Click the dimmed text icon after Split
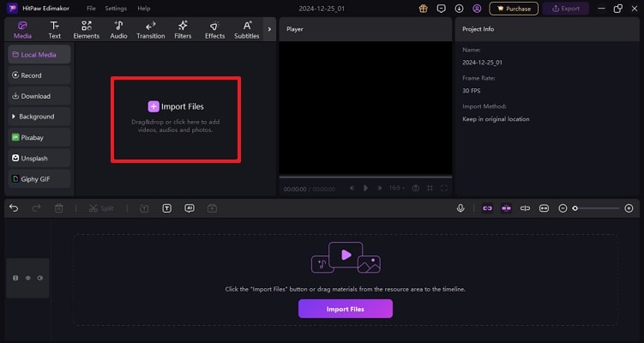Screen dimensions: 644x343 144,208
